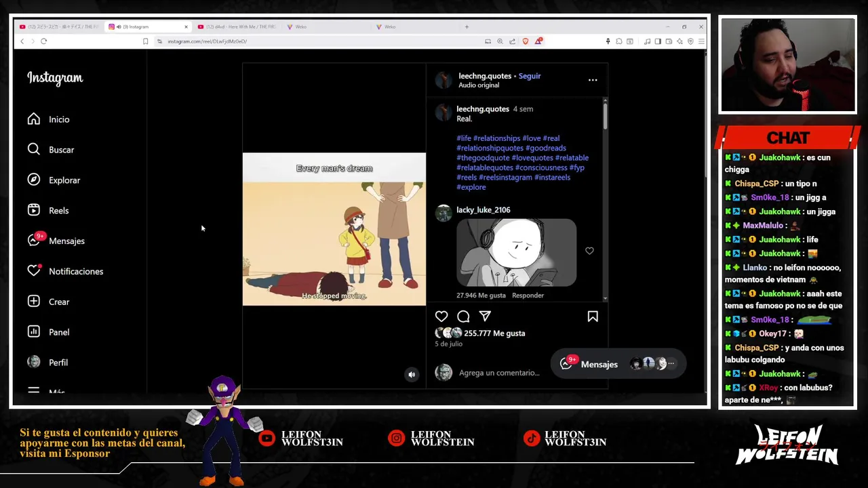Open Buscar magnifier in Instagram sidebar
Screen dimensions: 868x488
pyautogui.click(x=34, y=150)
